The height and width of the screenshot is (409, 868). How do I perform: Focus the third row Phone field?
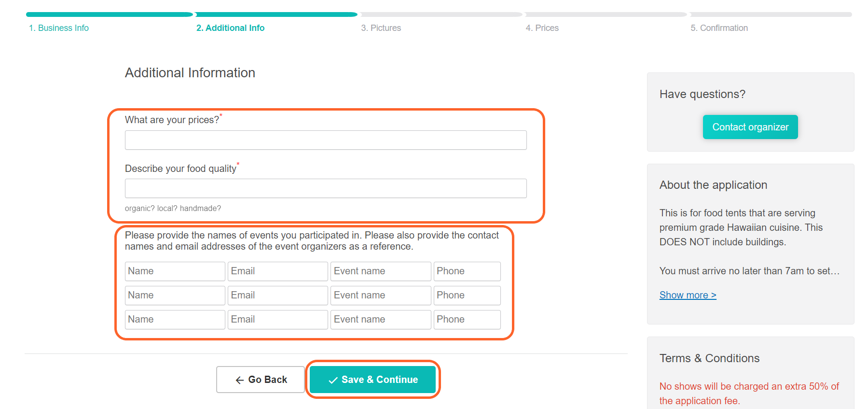(467, 319)
